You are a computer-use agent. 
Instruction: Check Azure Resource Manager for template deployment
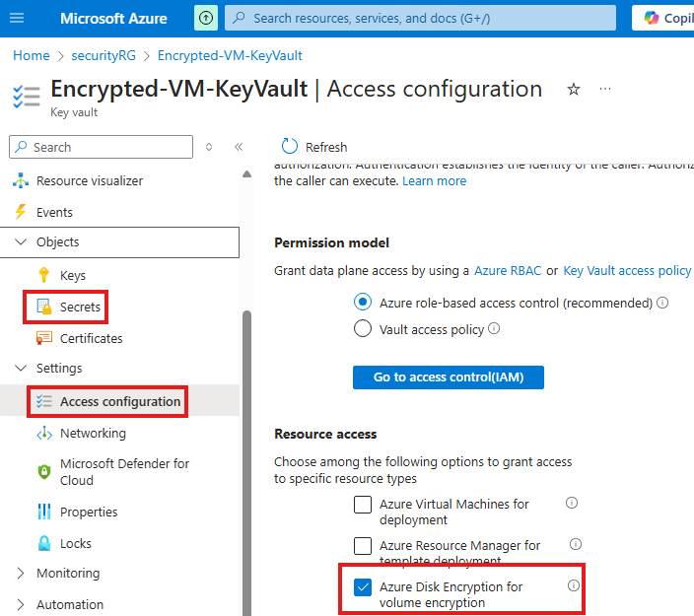tap(363, 546)
